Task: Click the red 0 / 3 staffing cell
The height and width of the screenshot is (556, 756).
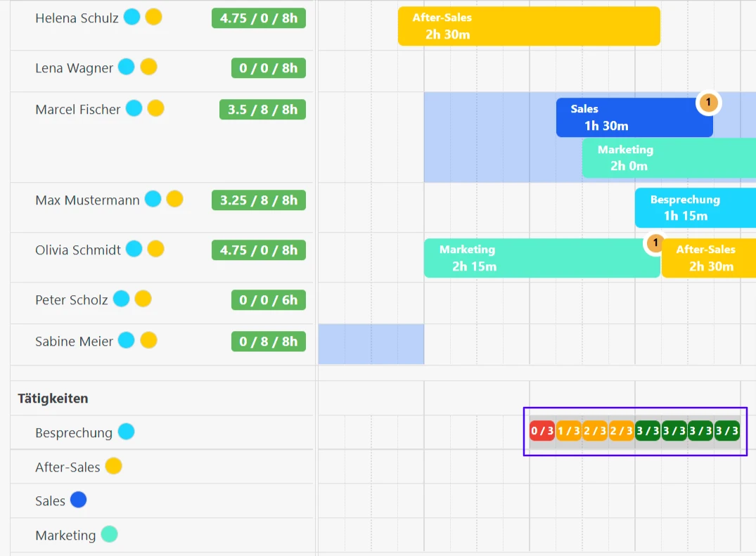Action: pos(542,431)
